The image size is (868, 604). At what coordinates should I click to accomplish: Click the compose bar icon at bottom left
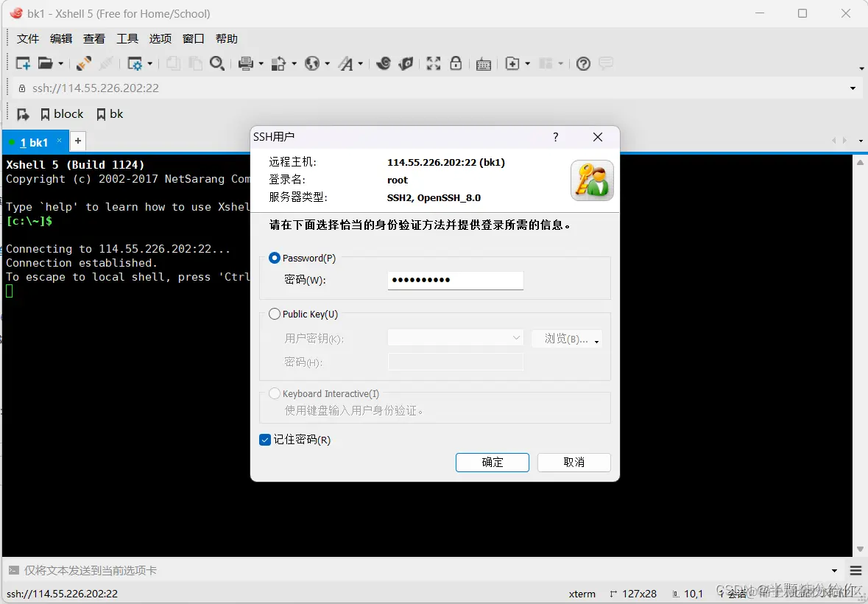pos(13,570)
